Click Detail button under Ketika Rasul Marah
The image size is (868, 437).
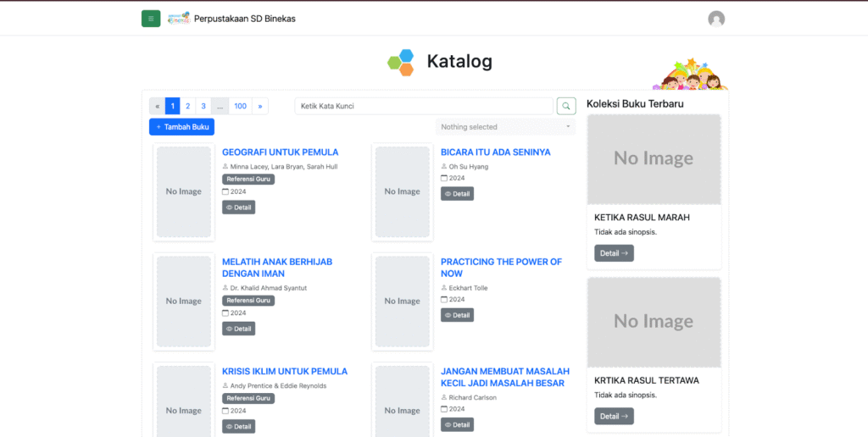coord(614,252)
